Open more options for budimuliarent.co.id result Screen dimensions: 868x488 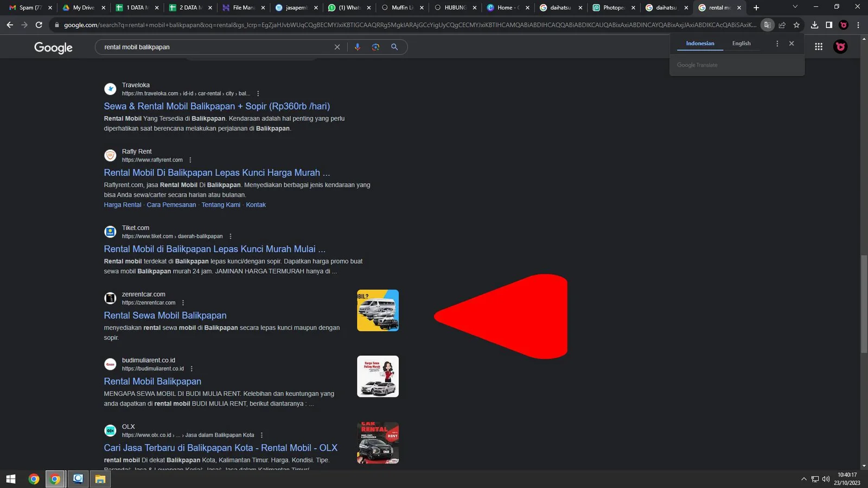tap(191, 369)
